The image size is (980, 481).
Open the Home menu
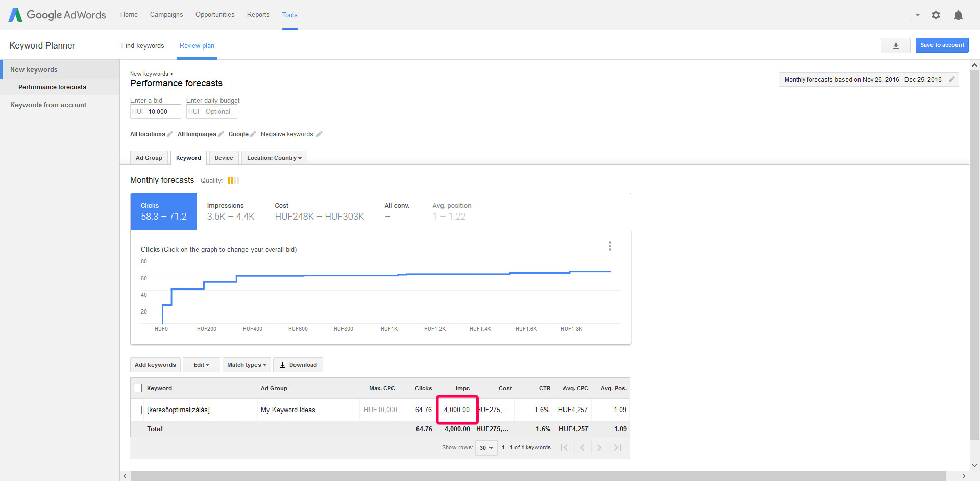point(129,14)
